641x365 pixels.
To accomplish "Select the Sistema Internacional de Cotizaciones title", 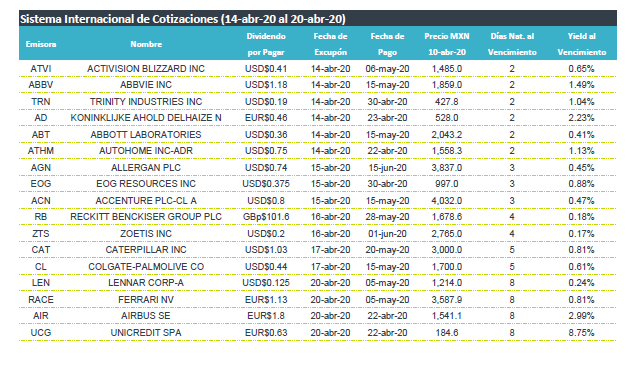I will click(x=183, y=19).
